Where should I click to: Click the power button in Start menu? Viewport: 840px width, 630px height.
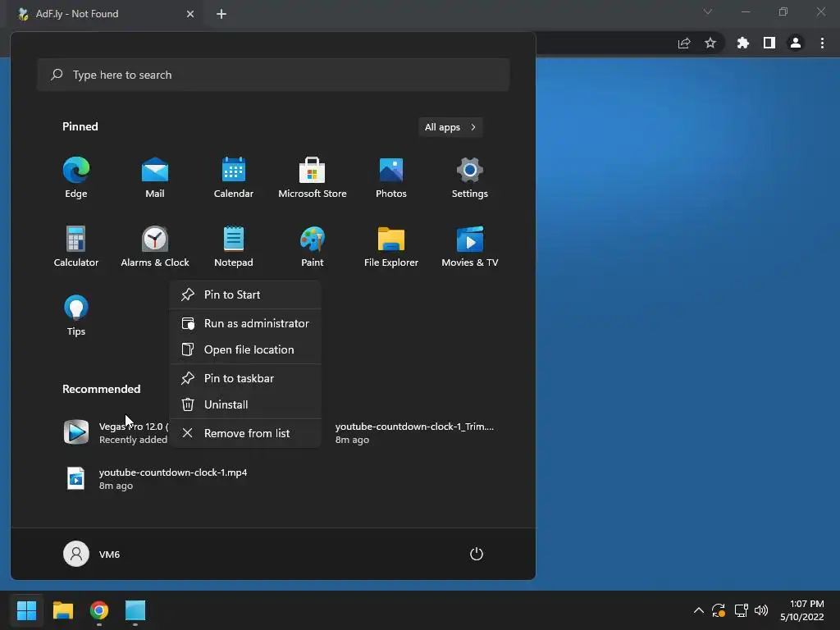[x=477, y=554]
